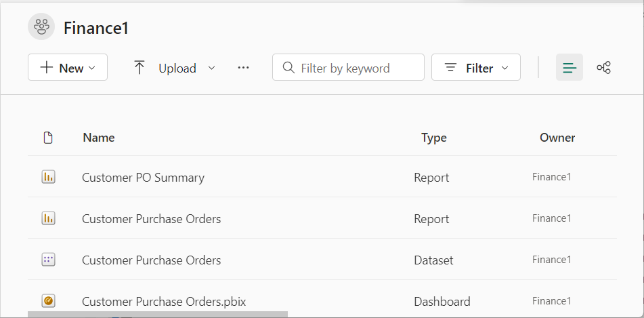Image resolution: width=644 pixels, height=318 pixels.
Task: Click the upload arrow icon
Action: (139, 68)
